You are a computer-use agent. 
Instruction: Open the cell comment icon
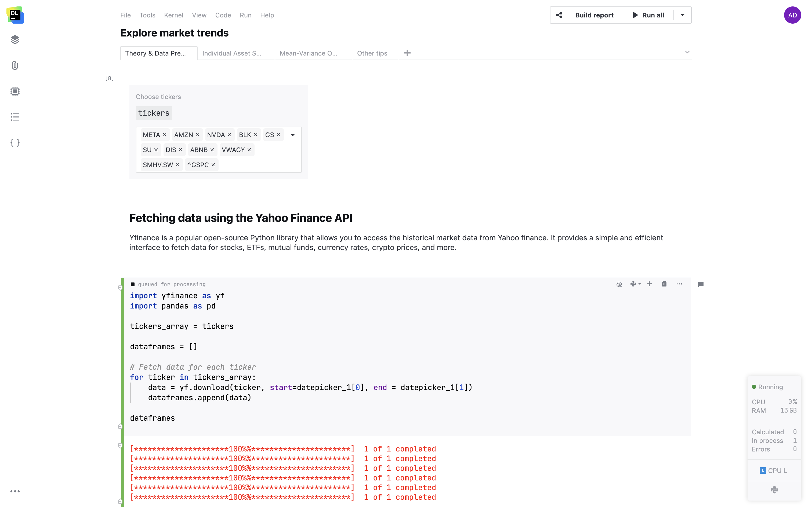click(x=701, y=284)
